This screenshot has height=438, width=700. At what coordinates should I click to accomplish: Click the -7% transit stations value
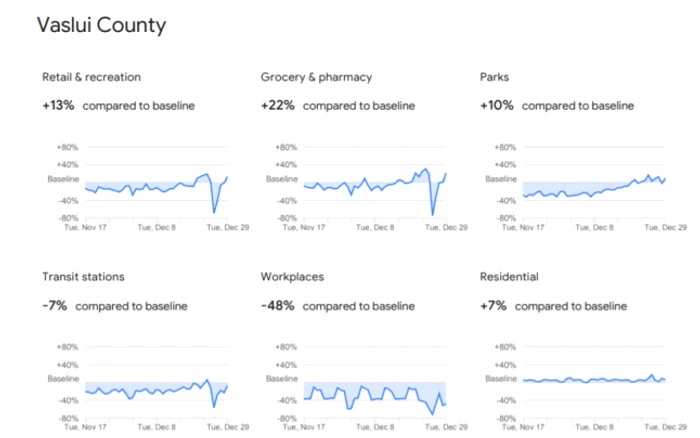[x=54, y=306]
